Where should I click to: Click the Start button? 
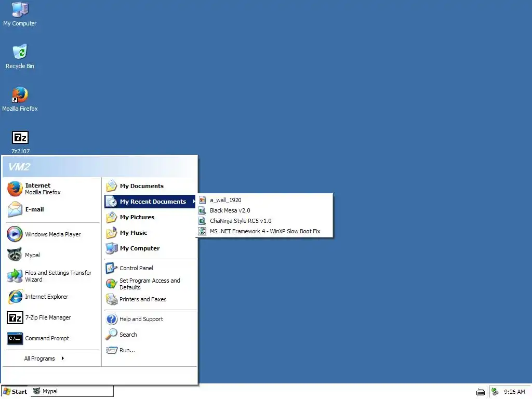15,392
